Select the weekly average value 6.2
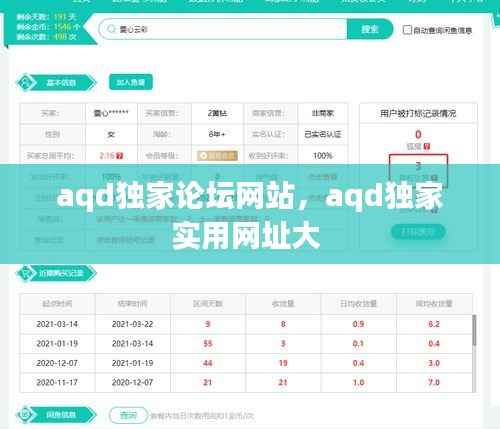The height and width of the screenshot is (429, 500). pyautogui.click(x=434, y=324)
